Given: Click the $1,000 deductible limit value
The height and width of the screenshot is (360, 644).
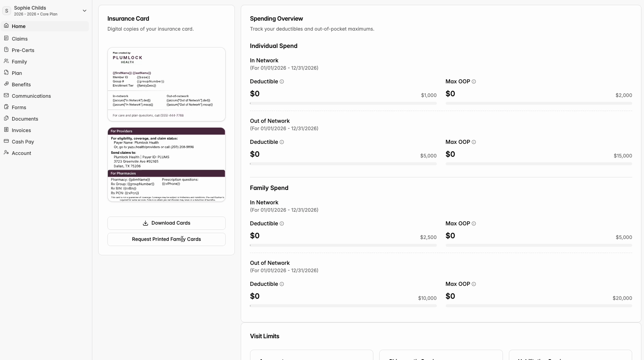Looking at the screenshot, I should [429, 95].
